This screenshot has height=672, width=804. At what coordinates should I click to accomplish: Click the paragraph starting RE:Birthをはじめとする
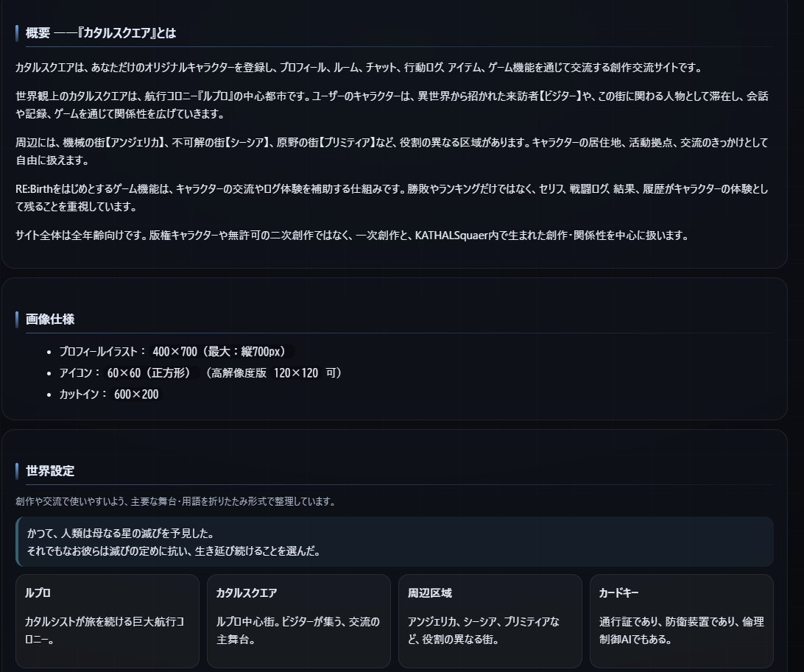click(392, 197)
